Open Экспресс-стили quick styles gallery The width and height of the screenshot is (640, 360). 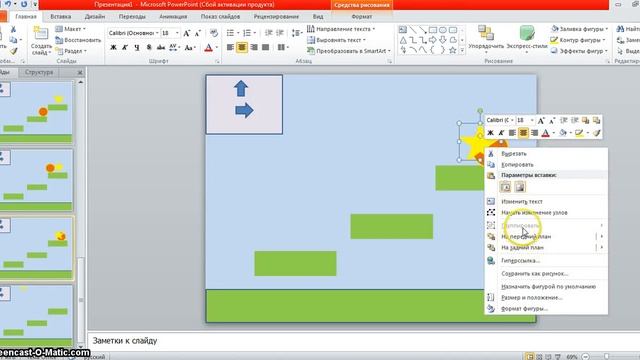pos(527,40)
